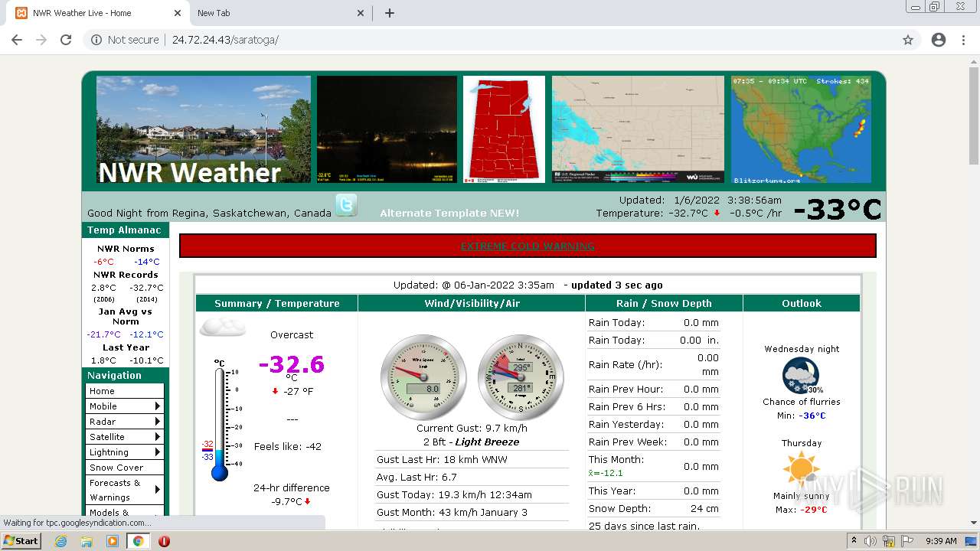Image resolution: width=980 pixels, height=551 pixels.
Task: Expand the Mobile navigation submenu
Action: tap(125, 406)
